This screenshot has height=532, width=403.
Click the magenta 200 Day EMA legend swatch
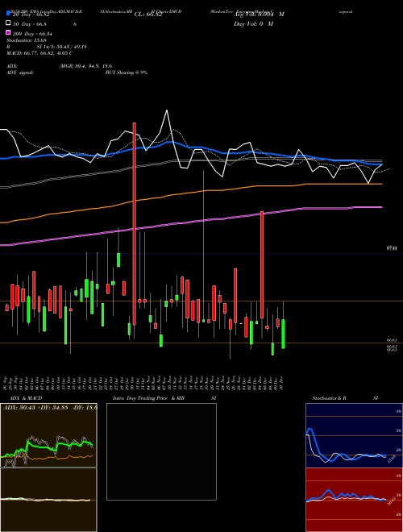coord(8,32)
